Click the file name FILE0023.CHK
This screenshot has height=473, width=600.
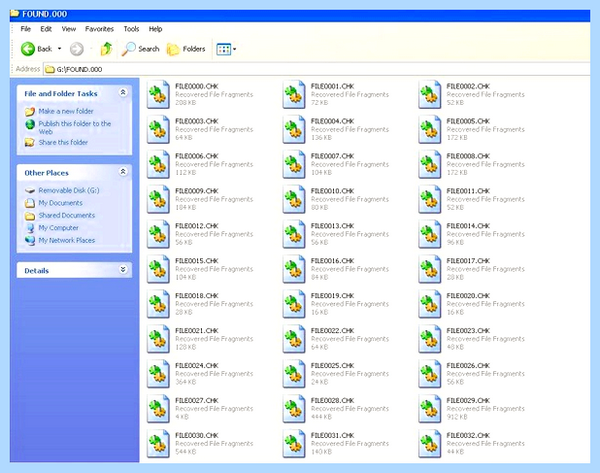468,331
